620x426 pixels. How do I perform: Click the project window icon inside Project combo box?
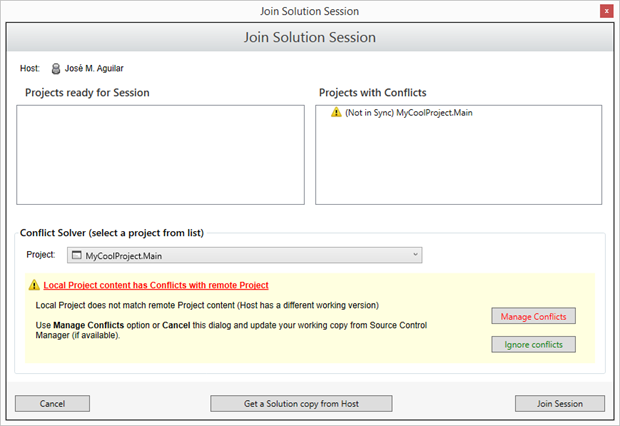click(76, 256)
